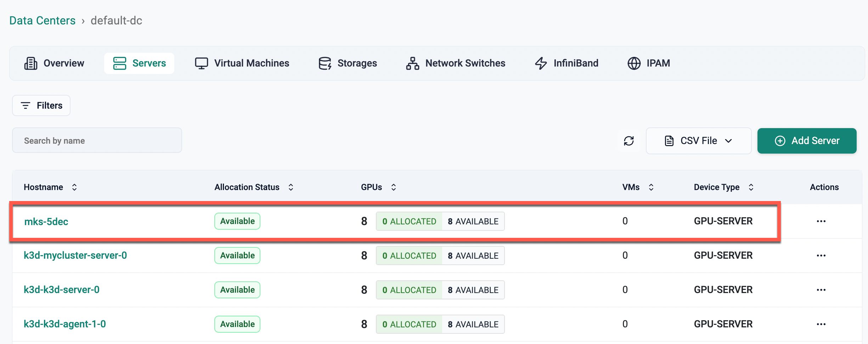Open the mks-5dec server link
The height and width of the screenshot is (344, 868).
coord(46,222)
